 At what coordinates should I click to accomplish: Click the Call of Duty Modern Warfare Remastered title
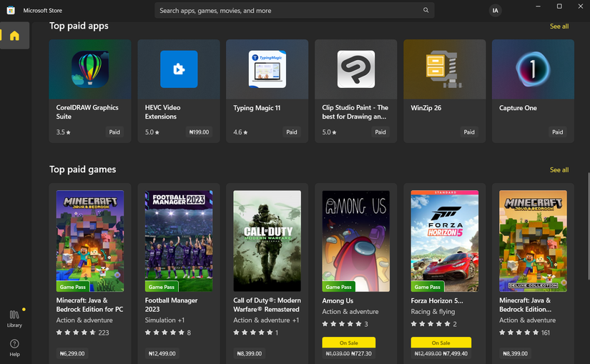[x=267, y=305]
